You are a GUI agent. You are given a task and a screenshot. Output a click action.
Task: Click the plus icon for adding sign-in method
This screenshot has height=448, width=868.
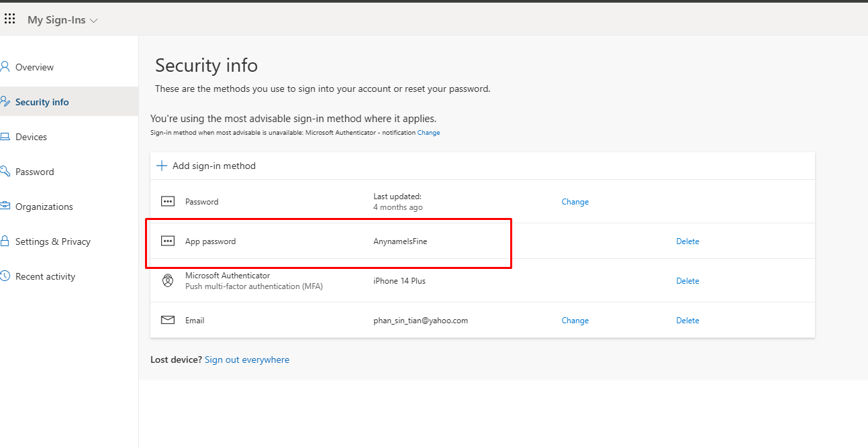click(161, 166)
